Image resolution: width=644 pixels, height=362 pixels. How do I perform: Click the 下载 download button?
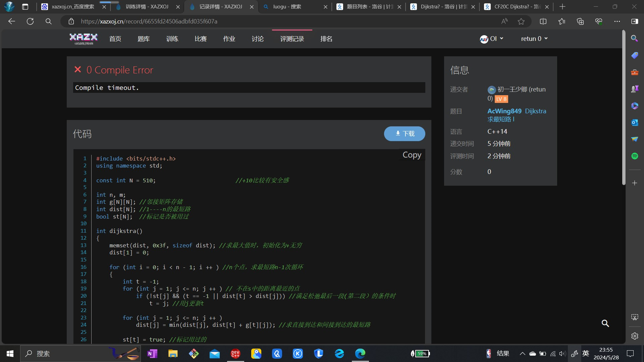(x=405, y=133)
